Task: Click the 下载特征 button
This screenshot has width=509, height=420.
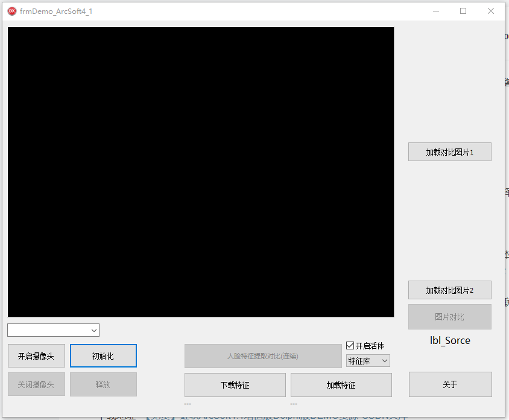Action: click(235, 384)
